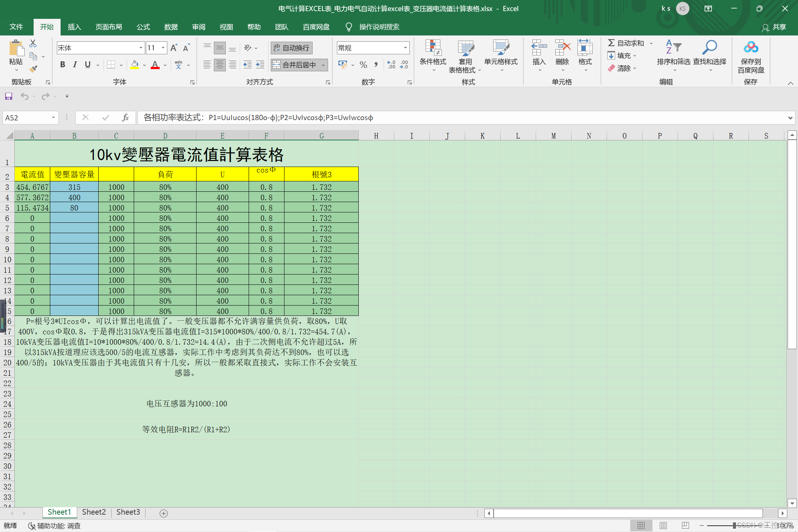Click the AutoSum (自动求和) icon

[x=611, y=43]
